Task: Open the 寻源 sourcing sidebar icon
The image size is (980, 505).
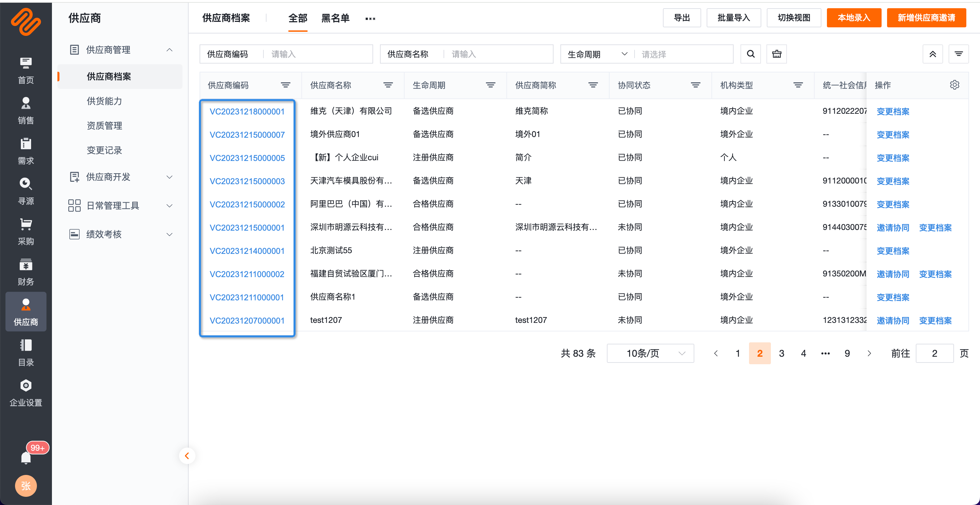Action: point(26,192)
